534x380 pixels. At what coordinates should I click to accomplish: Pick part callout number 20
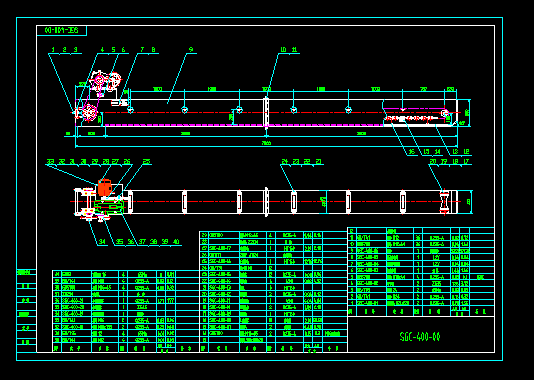(x=433, y=161)
